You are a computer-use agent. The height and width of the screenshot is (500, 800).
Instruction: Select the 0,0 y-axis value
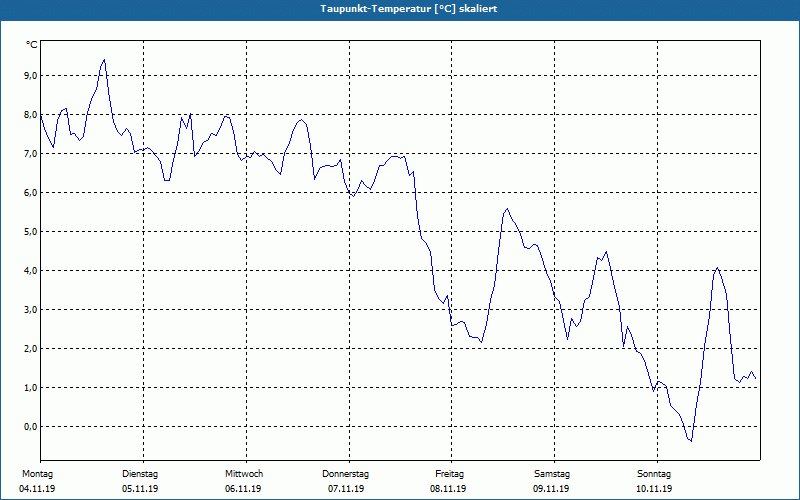31,427
